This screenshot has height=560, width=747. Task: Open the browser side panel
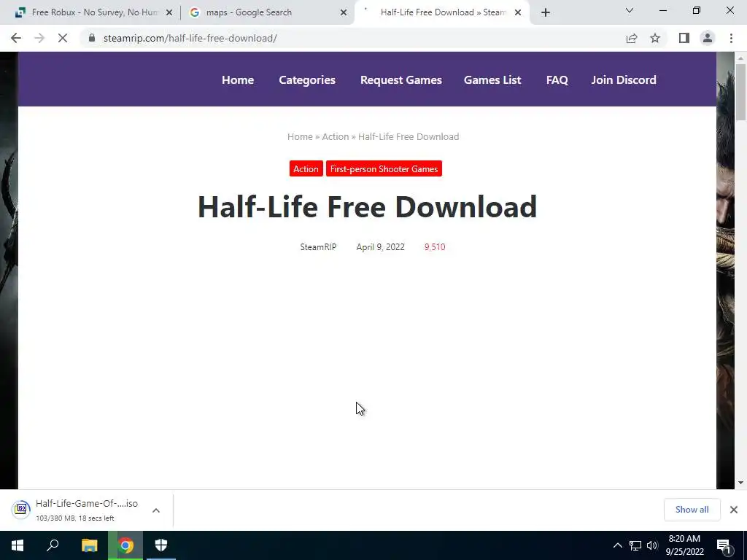[684, 38]
